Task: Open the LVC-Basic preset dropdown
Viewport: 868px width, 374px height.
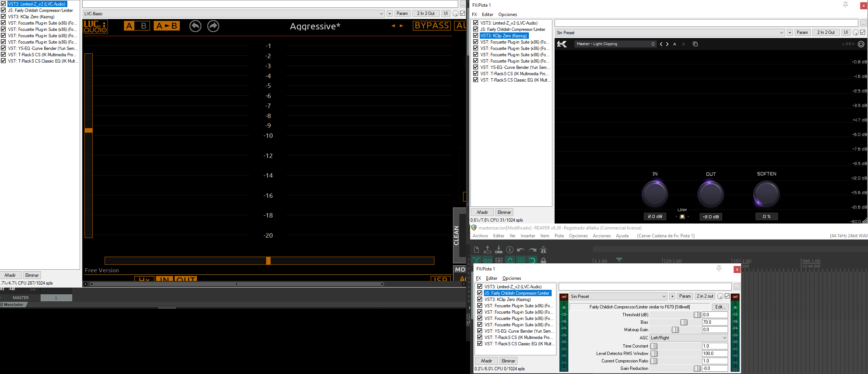Action: 234,13
